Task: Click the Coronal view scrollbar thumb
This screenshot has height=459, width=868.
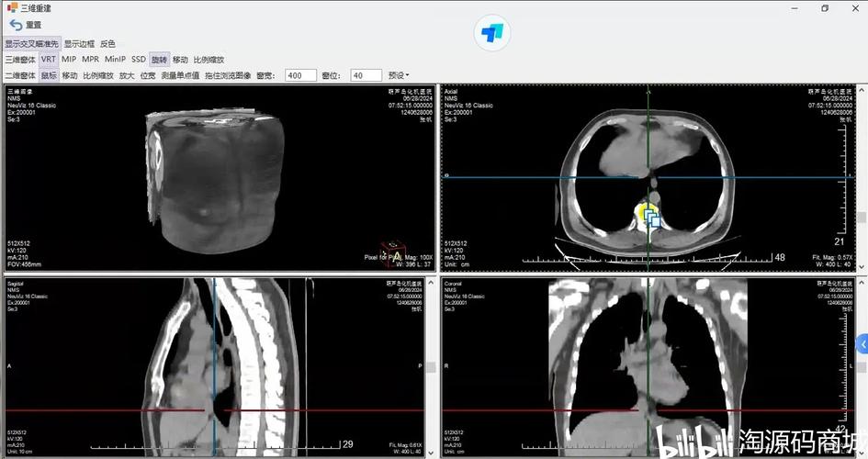Action: (x=862, y=367)
